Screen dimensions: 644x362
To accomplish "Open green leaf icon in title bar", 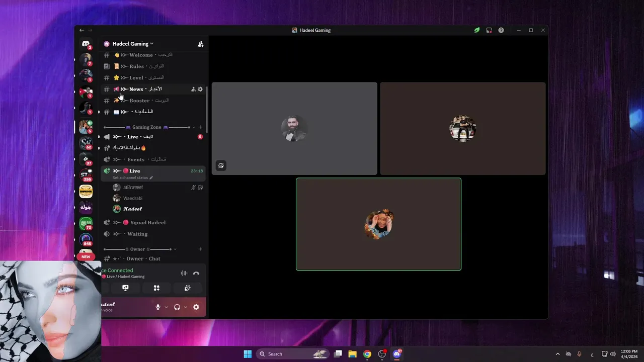I will click(x=476, y=30).
